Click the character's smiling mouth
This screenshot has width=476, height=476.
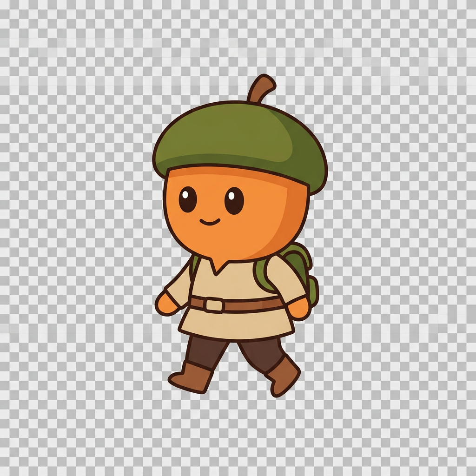tap(210, 222)
